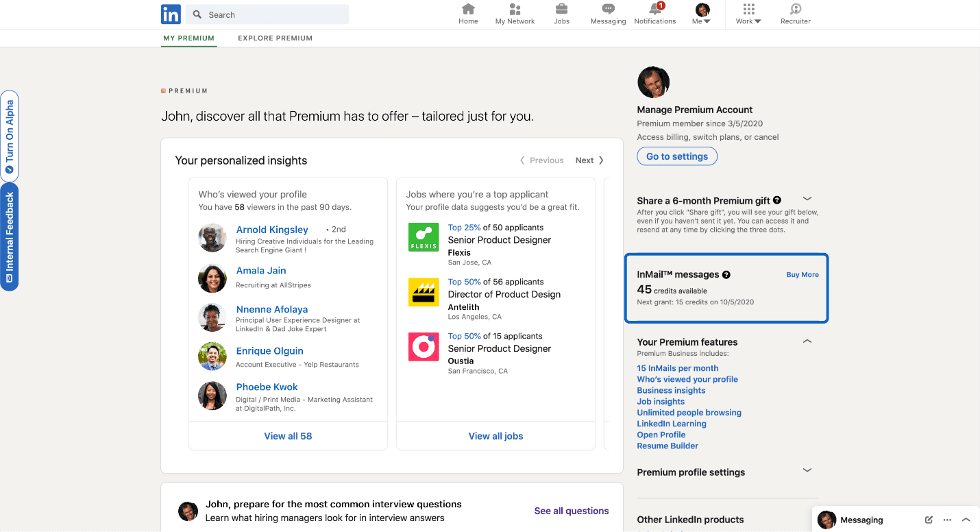Click Buy More for InMail credits

[802, 274]
